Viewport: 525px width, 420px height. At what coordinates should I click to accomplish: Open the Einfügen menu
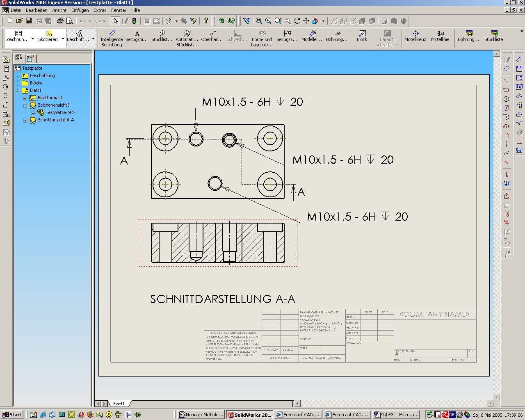(80, 10)
